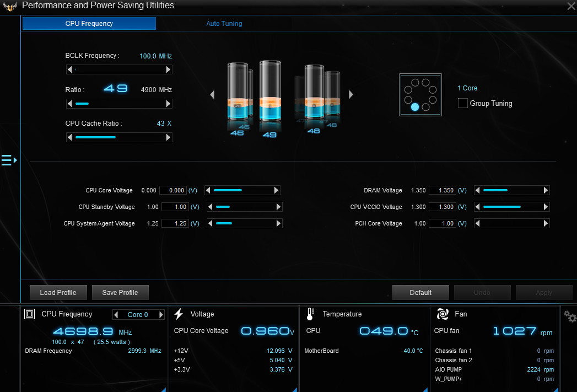Click the Save Profile button
577x392 pixels.
pos(120,293)
